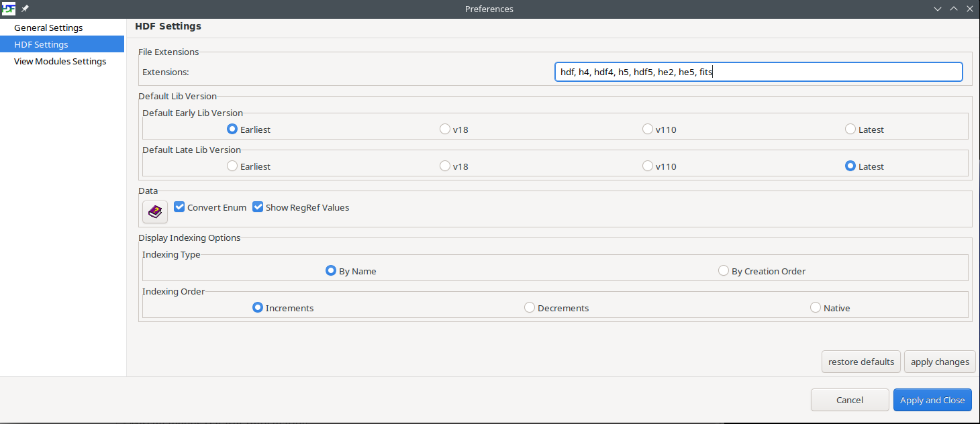Screen dimensions: 980x424
Task: Click the restore defaults button
Action: [x=861, y=362]
